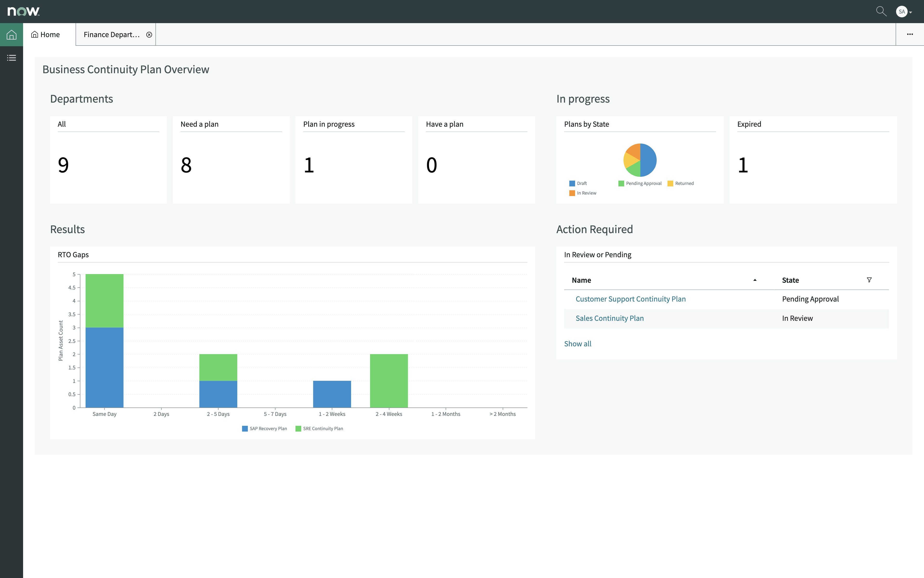Toggle SRE Continuity Plan legend item
This screenshot has height=578, width=924.
coord(319,428)
